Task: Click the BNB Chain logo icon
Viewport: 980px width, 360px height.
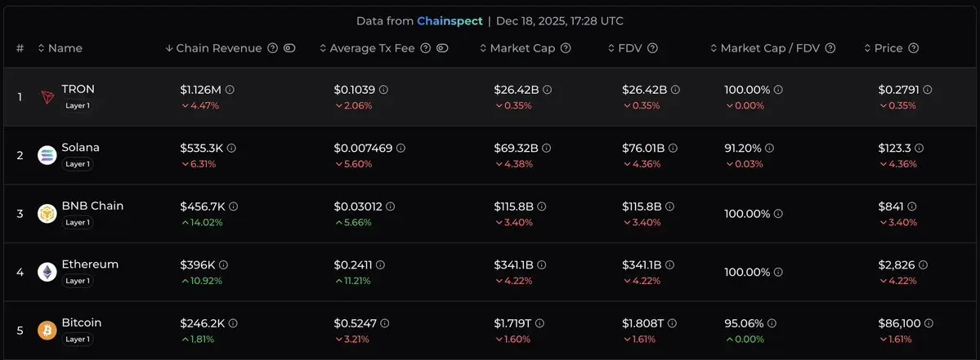Action: coord(47,214)
